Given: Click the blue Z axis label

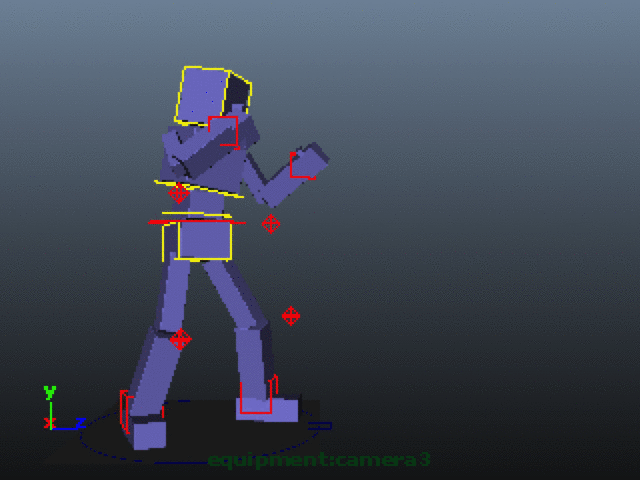Looking at the screenshot, I should [x=81, y=423].
